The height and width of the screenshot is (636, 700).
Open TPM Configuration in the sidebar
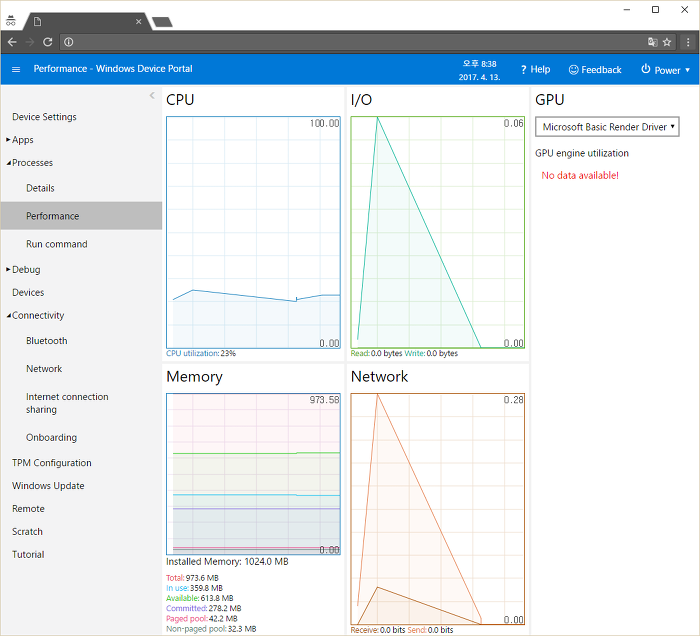click(x=52, y=463)
